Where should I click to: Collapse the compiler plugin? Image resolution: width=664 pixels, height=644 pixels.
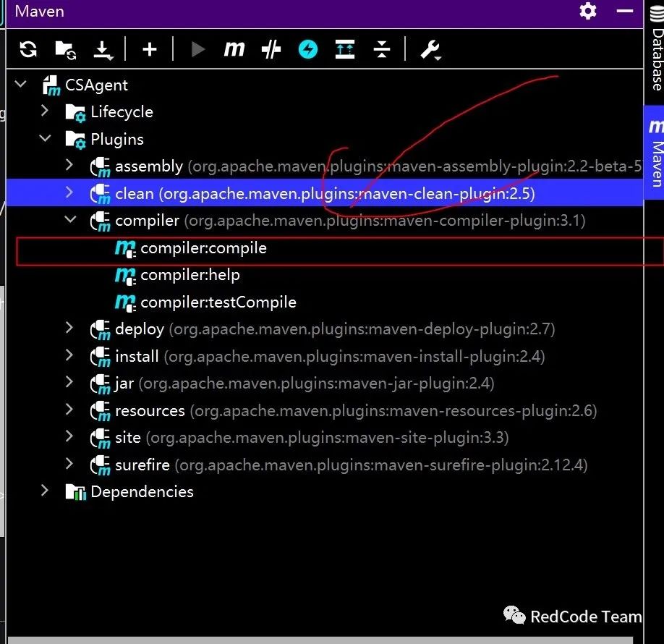point(70,219)
